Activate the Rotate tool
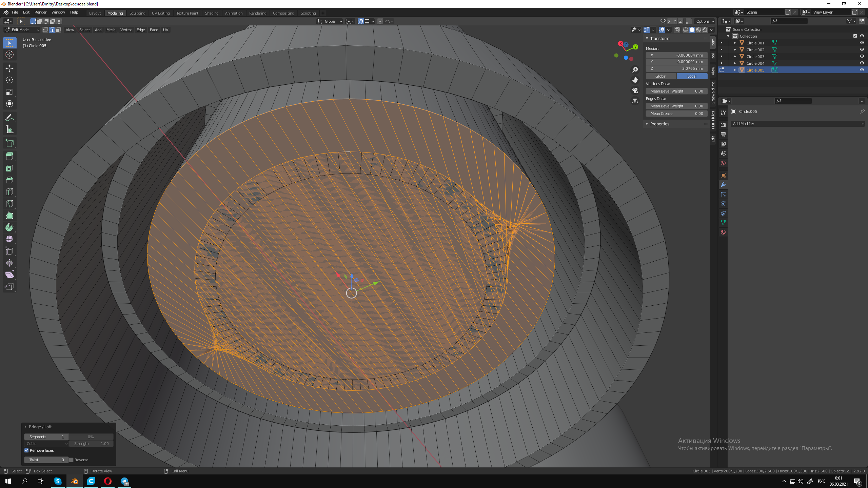This screenshot has height=488, width=868. [x=9, y=80]
